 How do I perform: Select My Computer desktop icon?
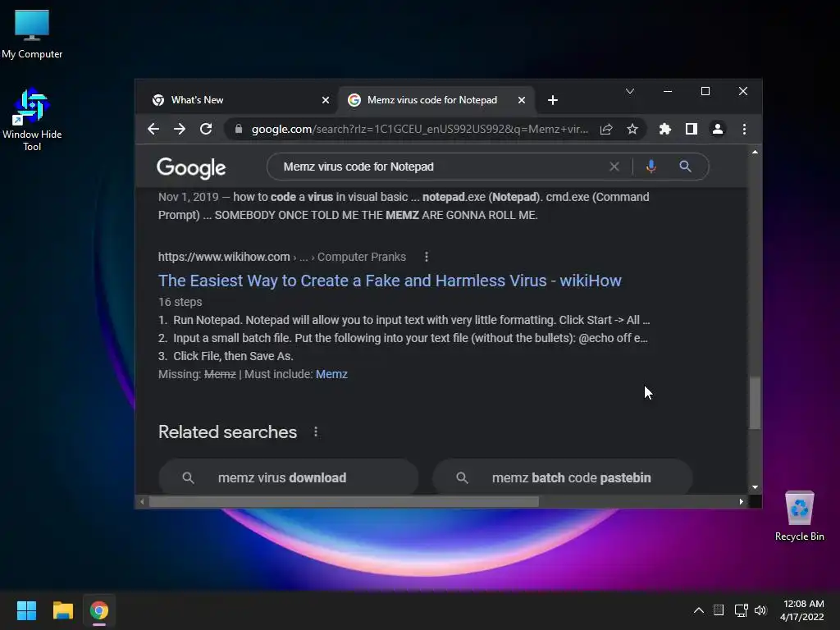pos(32,34)
